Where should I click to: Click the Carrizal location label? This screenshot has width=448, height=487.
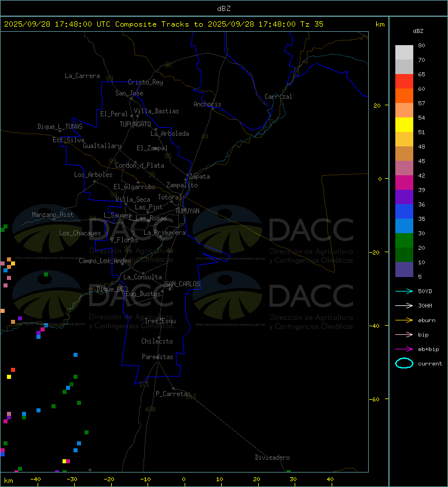click(x=278, y=97)
